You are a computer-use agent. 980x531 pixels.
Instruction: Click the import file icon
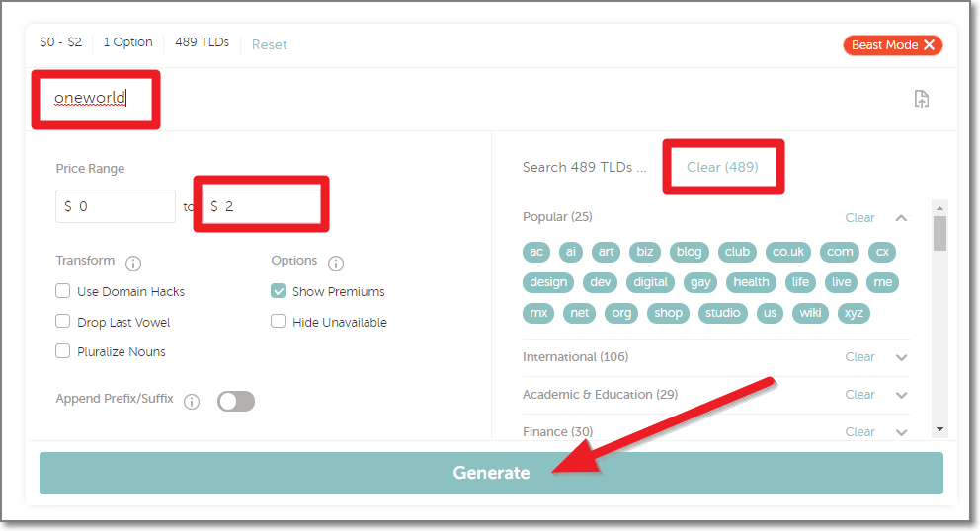[922, 99]
